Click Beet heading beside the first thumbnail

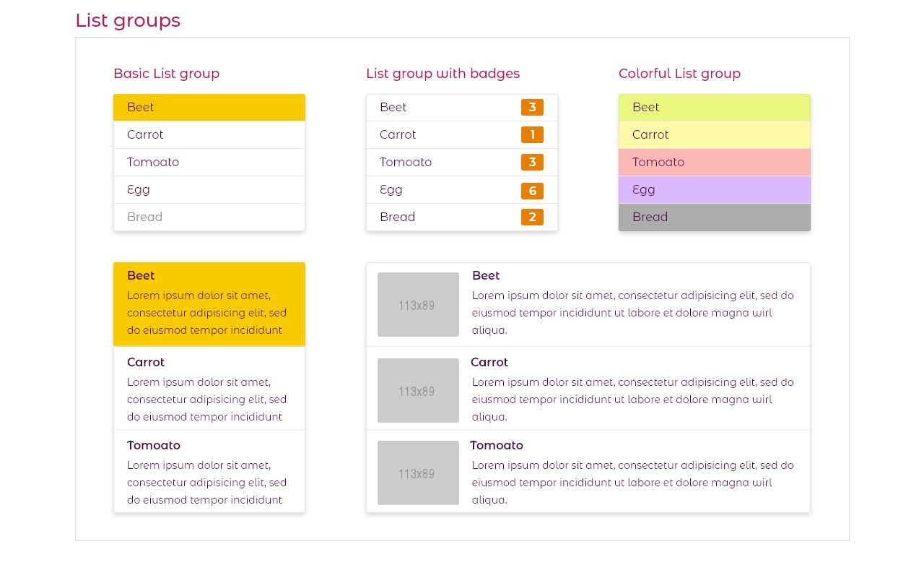click(486, 275)
